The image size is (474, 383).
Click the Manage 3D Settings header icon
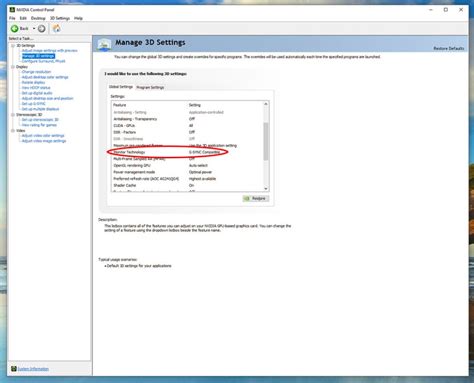pyautogui.click(x=104, y=45)
